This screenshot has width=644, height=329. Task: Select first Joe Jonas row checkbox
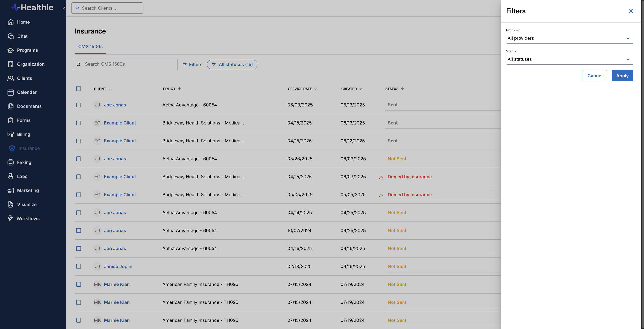pos(79,105)
